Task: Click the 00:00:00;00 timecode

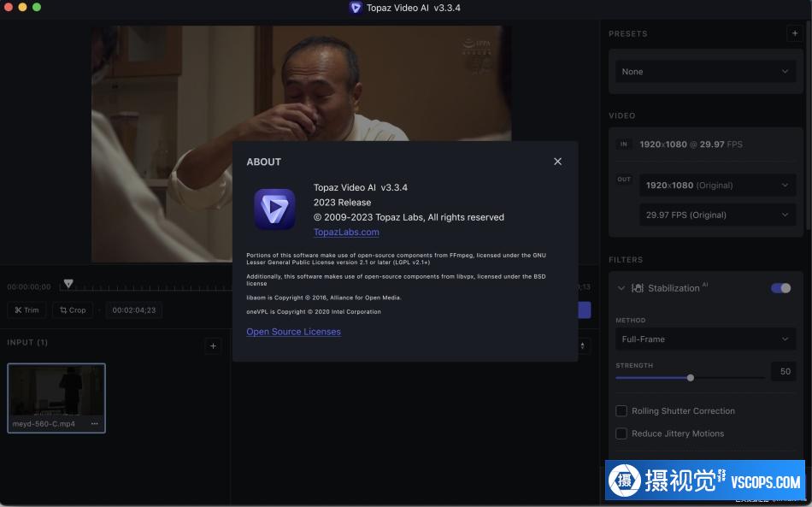Action: click(x=29, y=286)
